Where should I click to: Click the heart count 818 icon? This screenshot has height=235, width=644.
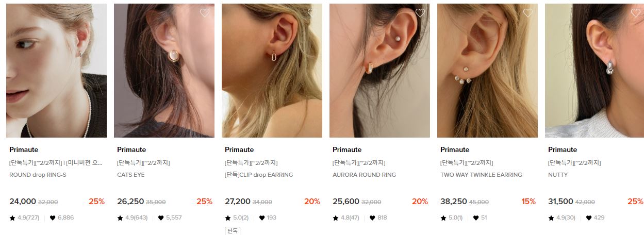pos(372,218)
